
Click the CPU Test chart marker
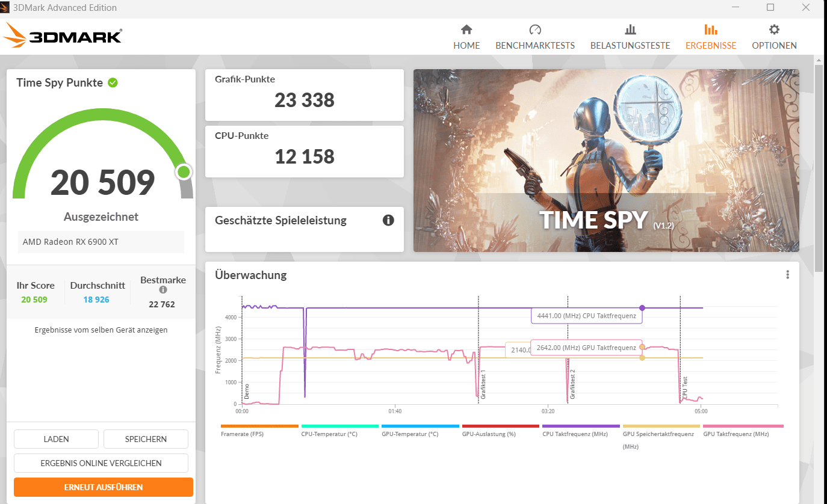pos(684,389)
